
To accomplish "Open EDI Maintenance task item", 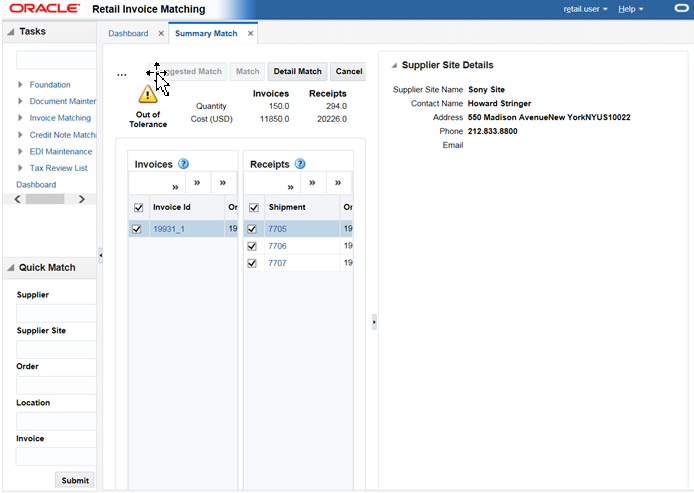I will tap(61, 151).
